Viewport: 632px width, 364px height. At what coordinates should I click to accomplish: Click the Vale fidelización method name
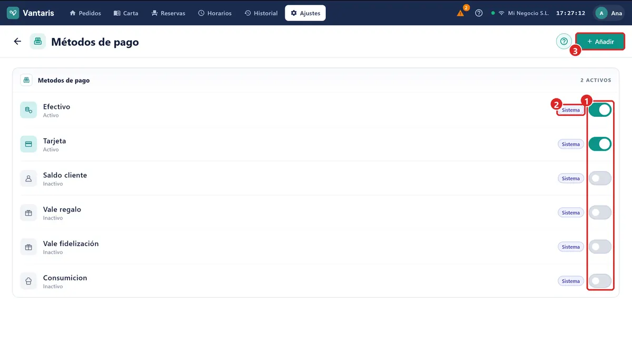[x=71, y=244]
